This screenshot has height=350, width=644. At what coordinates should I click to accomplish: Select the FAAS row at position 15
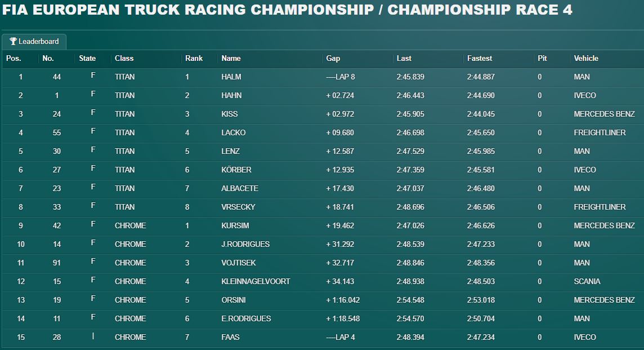pos(323,337)
